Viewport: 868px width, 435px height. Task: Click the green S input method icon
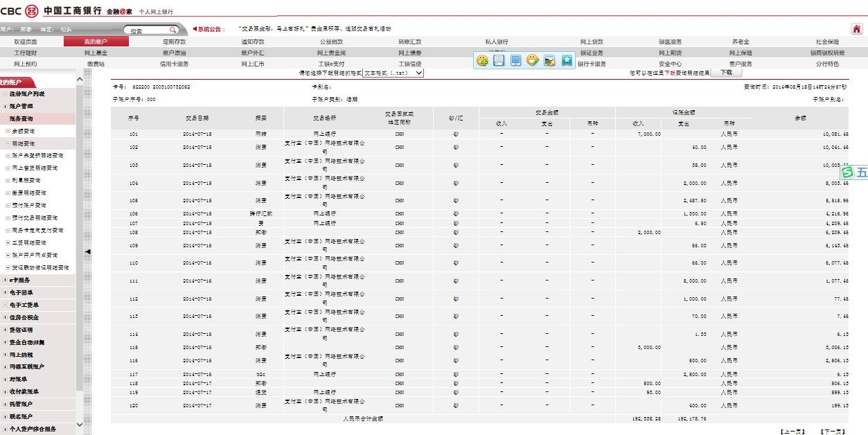point(847,172)
